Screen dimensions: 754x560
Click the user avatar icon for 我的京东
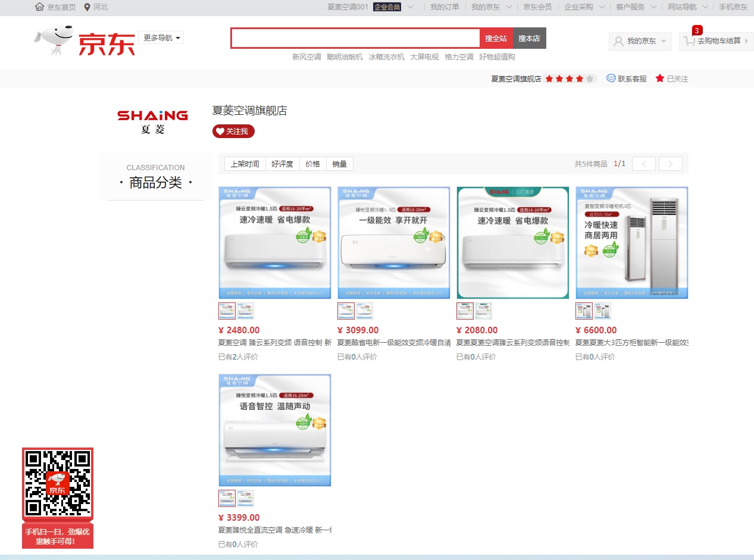tap(619, 41)
